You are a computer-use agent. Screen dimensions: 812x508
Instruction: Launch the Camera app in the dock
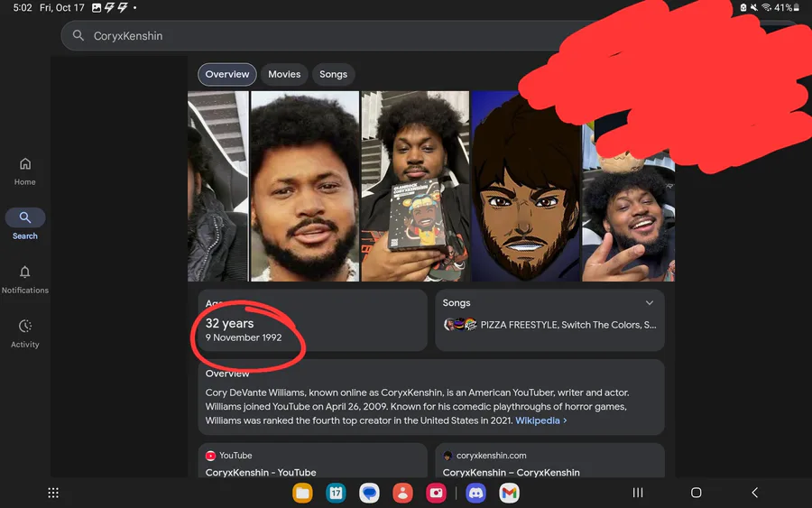(x=436, y=493)
